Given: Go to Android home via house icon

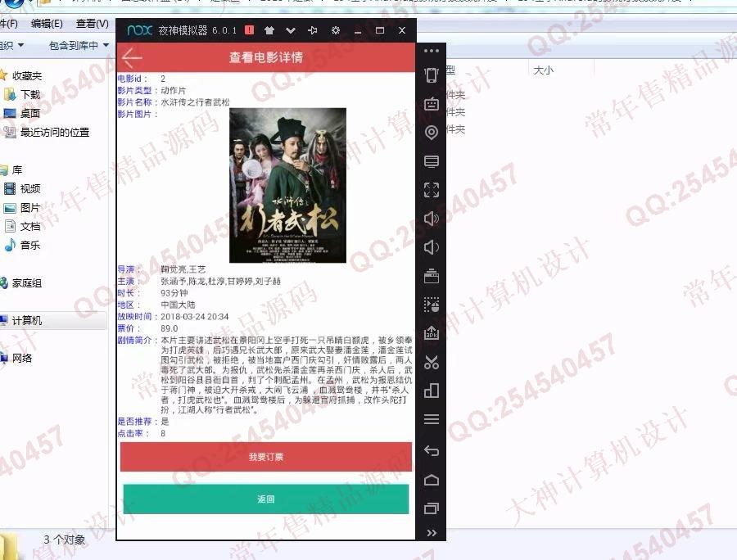Looking at the screenshot, I should coord(431,480).
